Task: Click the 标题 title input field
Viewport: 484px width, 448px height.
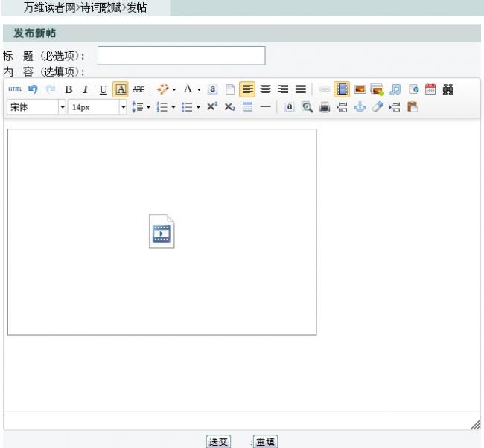Action: tap(182, 56)
